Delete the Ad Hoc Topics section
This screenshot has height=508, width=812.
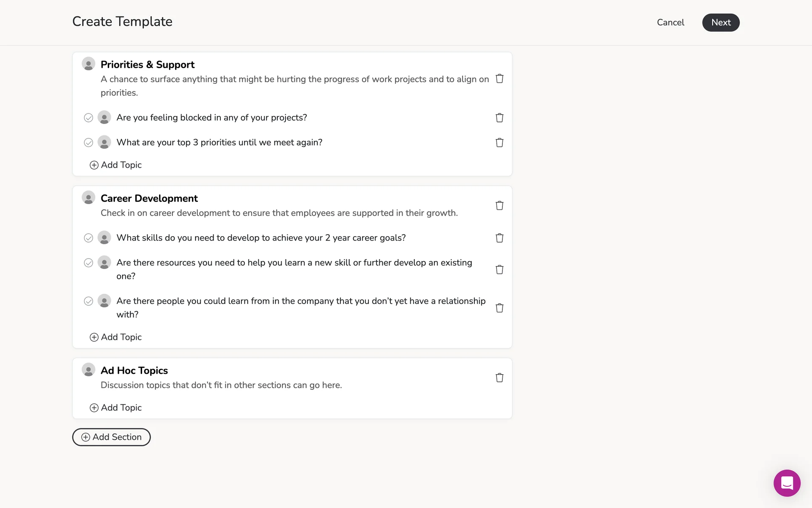point(499,378)
